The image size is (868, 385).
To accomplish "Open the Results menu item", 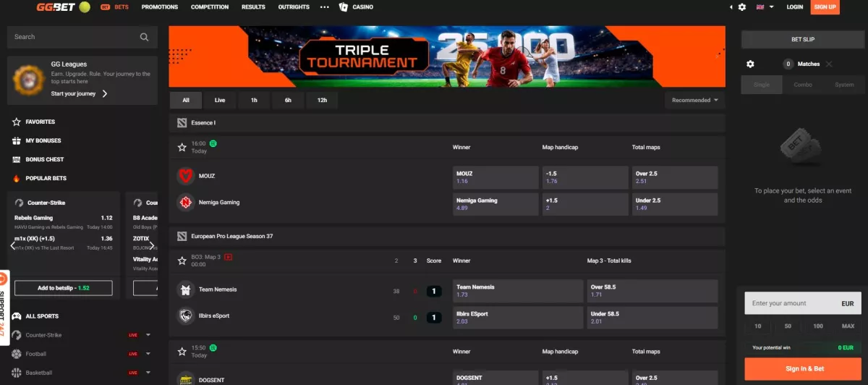I will pyautogui.click(x=253, y=7).
